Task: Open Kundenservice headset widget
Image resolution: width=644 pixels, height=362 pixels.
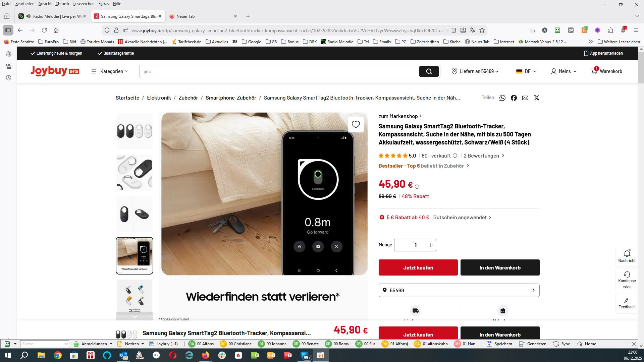Action: 627,280
